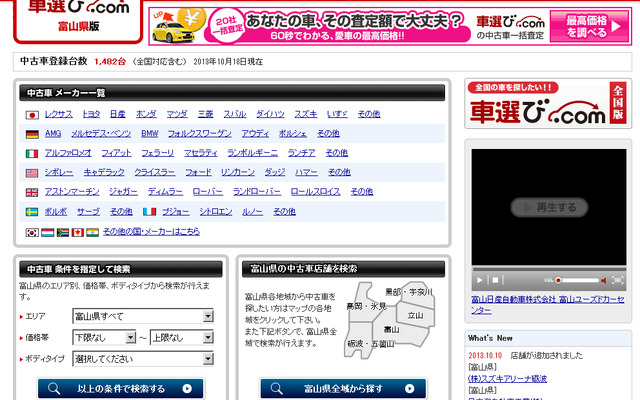Click その他の国・メーカーはこちら link

click(151, 232)
